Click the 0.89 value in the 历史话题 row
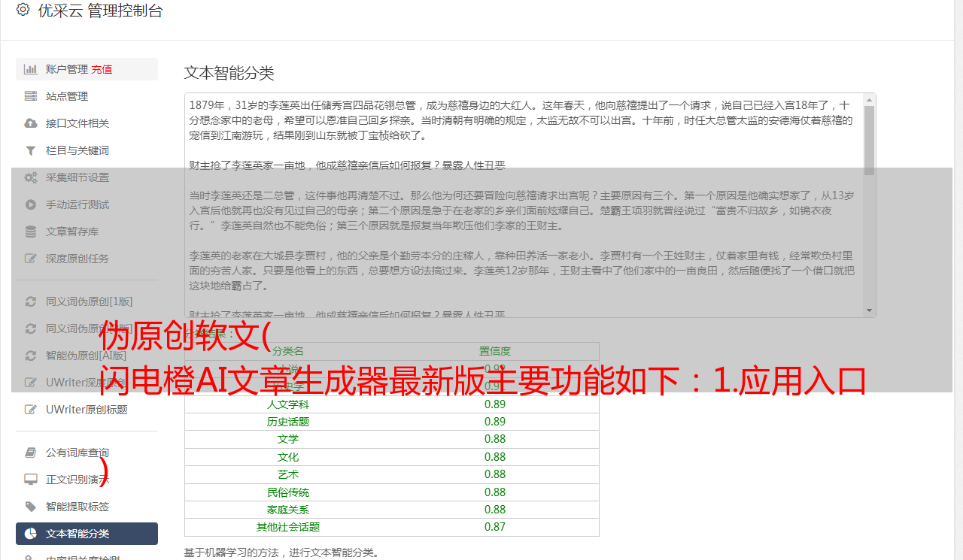Viewport: 963px width, 560px height. point(495,422)
